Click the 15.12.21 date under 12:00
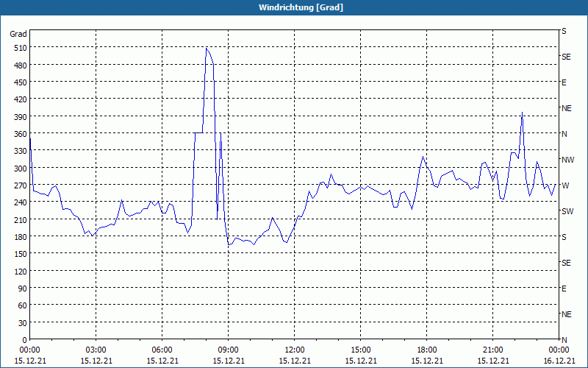588x368 pixels. (295, 361)
